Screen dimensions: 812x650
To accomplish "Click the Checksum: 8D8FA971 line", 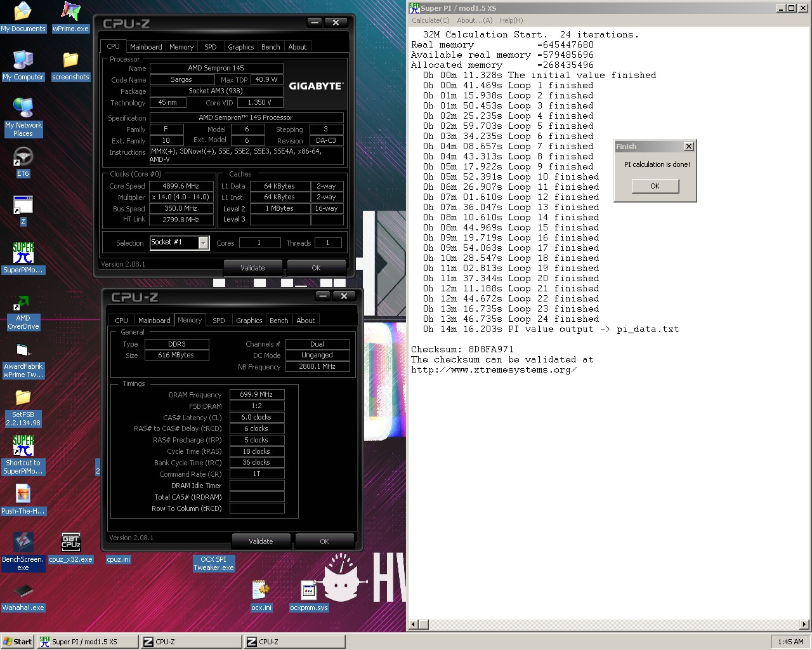I will point(462,349).
